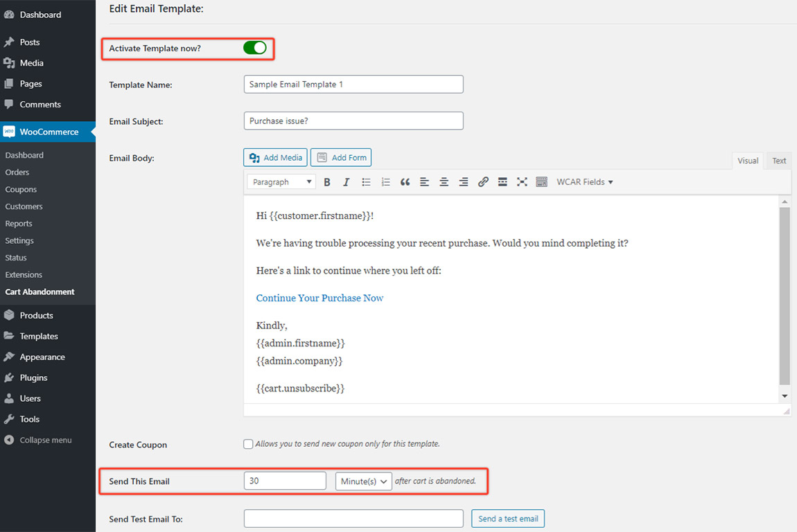
Task: Align text left
Action: coord(424,182)
